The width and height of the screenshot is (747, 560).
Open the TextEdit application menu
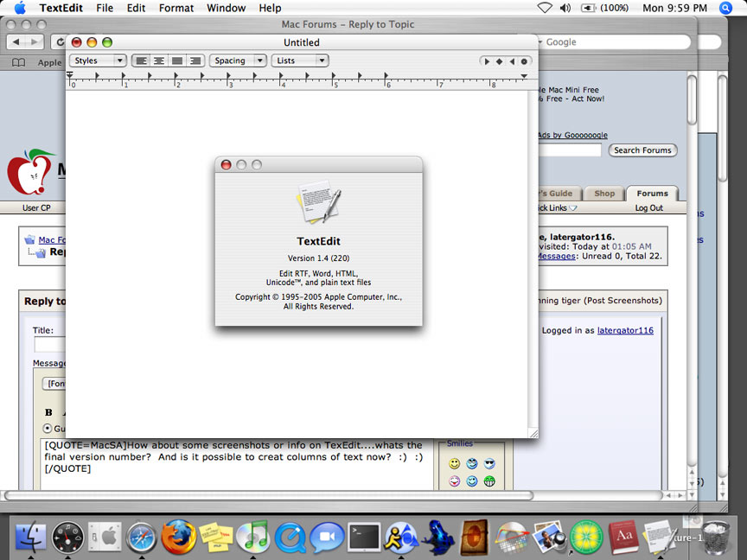61,8
